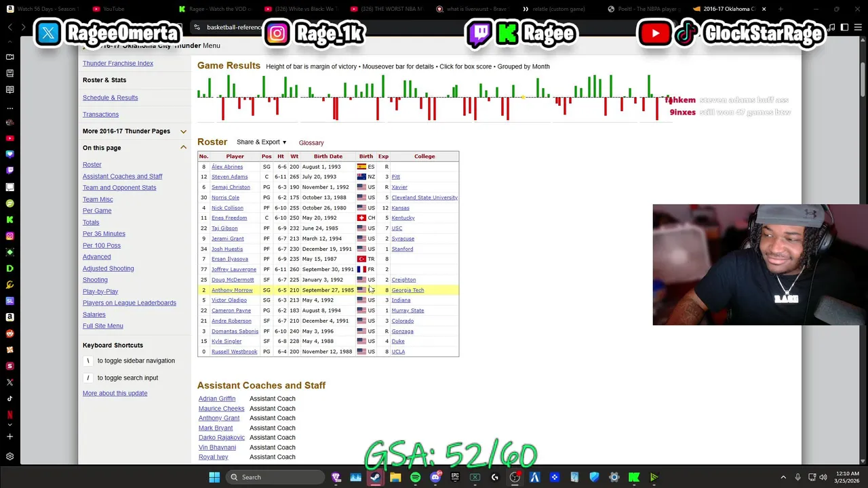Open the Full Site Menu link
Image resolution: width=868 pixels, height=488 pixels.
pyautogui.click(x=103, y=326)
